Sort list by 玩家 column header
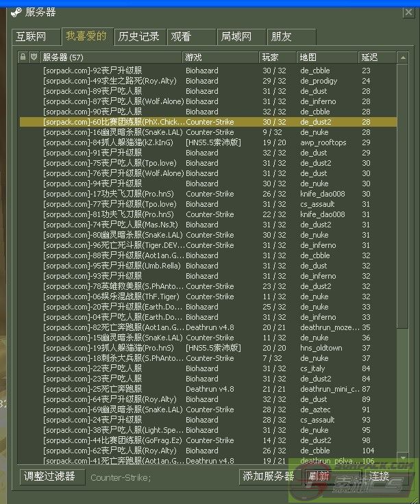The height and width of the screenshot is (504, 420). (x=277, y=57)
